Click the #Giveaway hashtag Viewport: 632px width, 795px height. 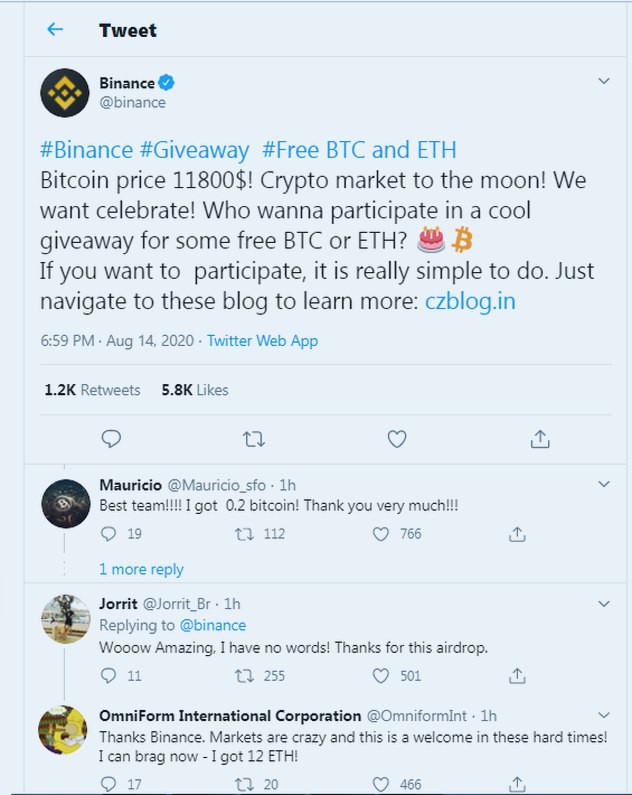pyautogui.click(x=194, y=150)
